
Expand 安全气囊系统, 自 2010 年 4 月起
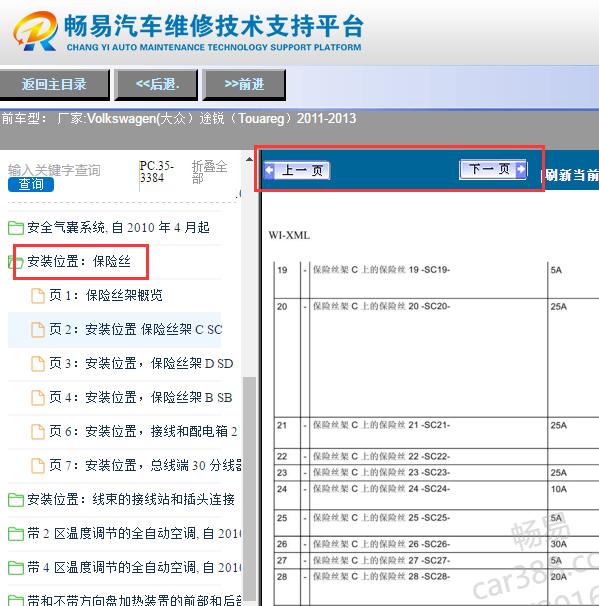118,227
